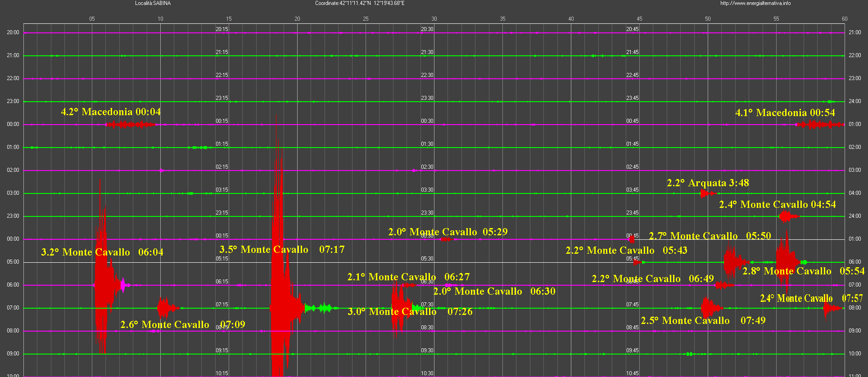Click the 09:30 half-hour label

[427, 350]
